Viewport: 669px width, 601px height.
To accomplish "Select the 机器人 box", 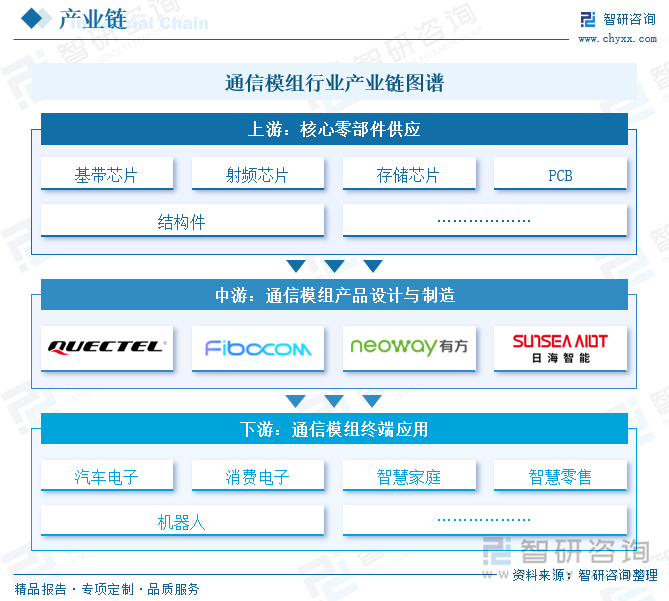I will (182, 520).
